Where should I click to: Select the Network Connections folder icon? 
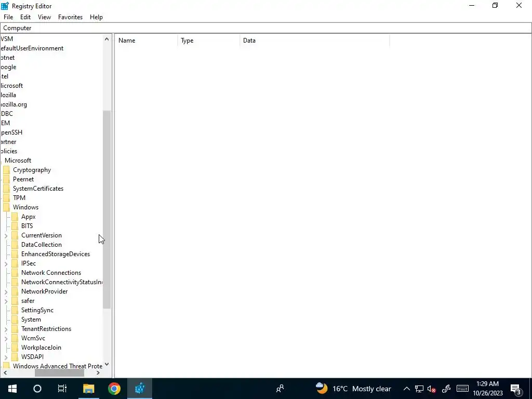(15, 272)
